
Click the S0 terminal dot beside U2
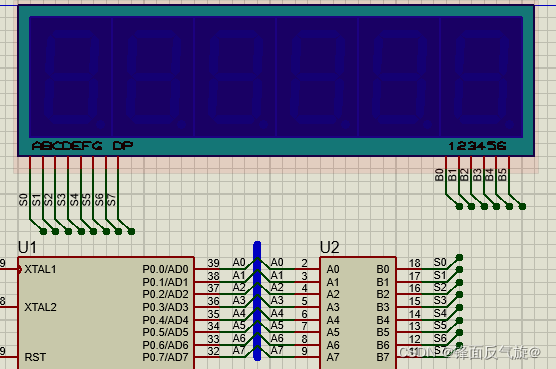tap(459, 257)
